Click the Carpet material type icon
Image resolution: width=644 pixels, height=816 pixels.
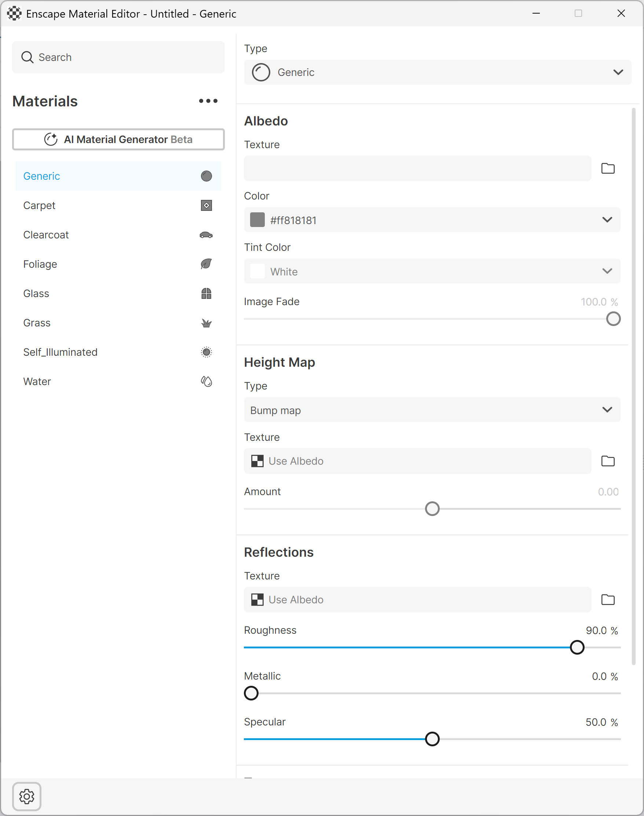click(206, 205)
